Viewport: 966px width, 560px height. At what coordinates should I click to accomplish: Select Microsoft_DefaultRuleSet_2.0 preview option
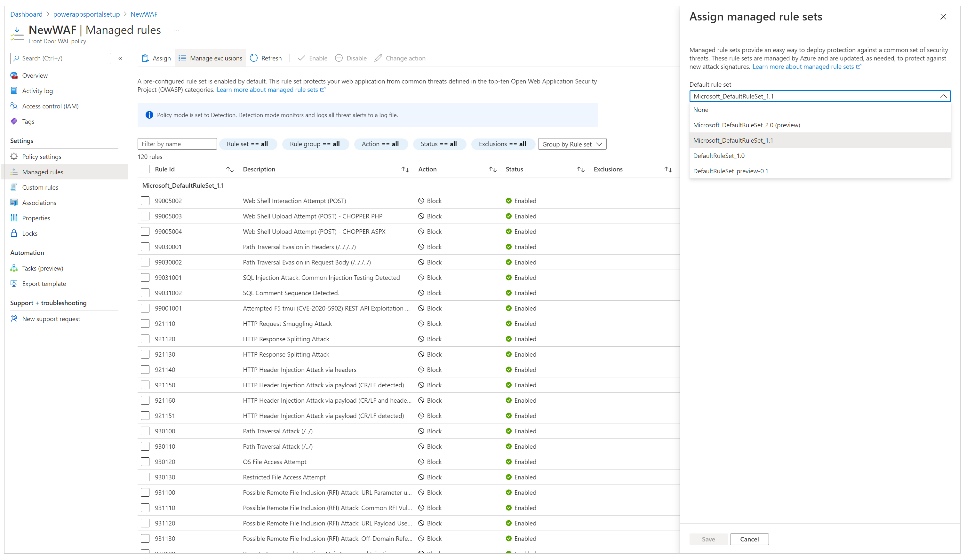pyautogui.click(x=747, y=125)
